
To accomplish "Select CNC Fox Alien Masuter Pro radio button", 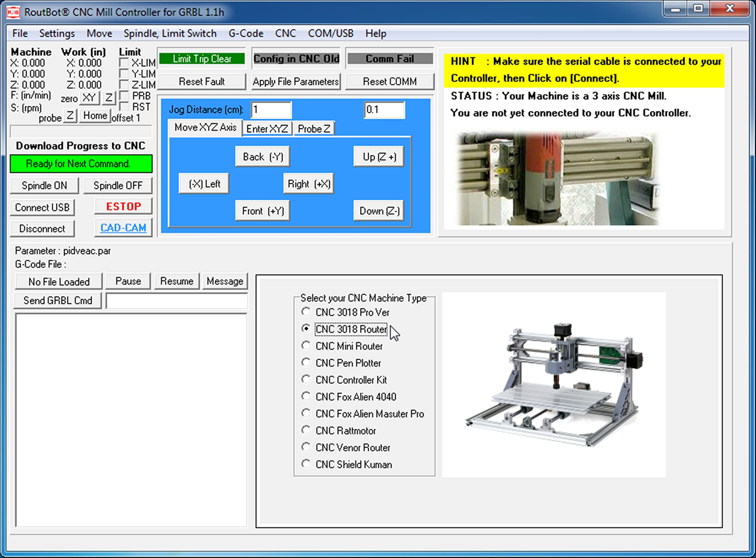I will click(x=306, y=413).
